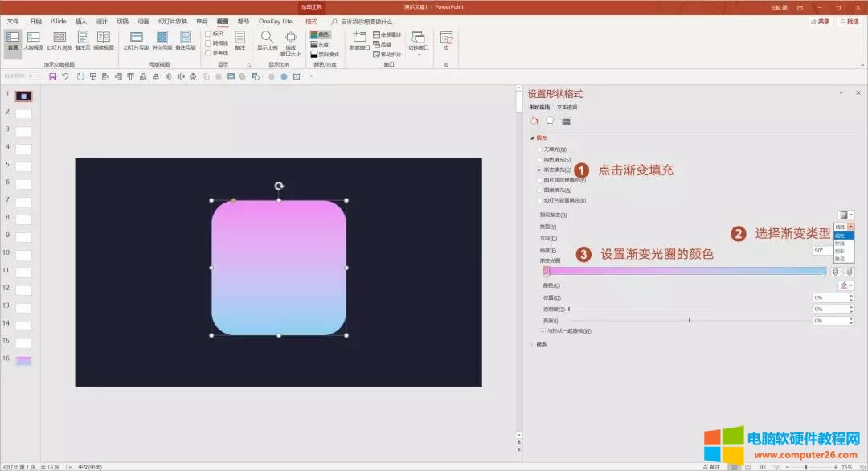Switch to 幻灯片浏览 (Slide Sorter) view
The width and height of the screenshot is (868, 471).
coord(59,39)
